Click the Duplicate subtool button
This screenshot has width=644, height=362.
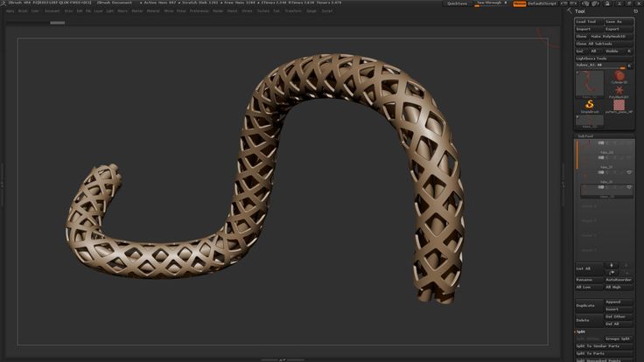(589, 306)
